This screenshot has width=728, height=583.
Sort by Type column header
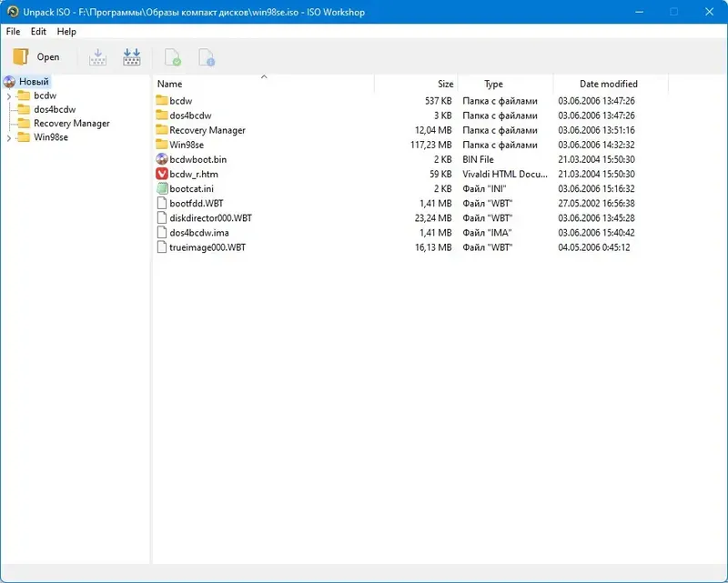(505, 84)
